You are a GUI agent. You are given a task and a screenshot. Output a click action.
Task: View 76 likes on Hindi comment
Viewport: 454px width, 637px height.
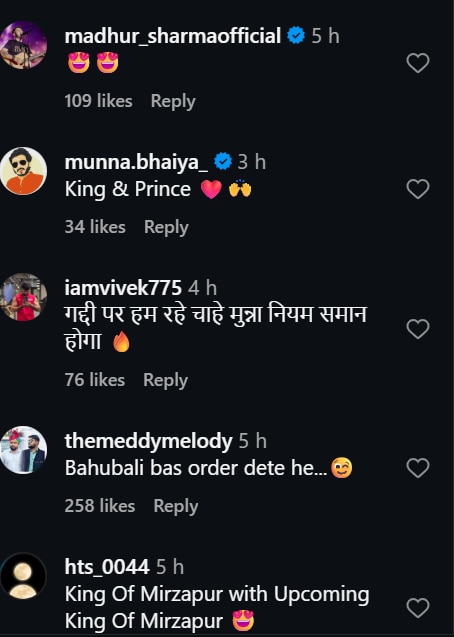pos(95,380)
